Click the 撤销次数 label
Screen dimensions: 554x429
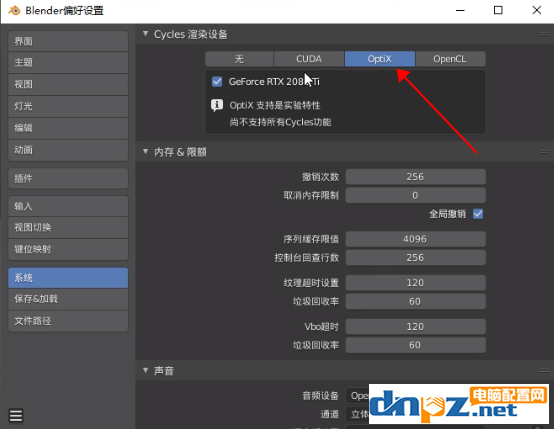(320, 177)
